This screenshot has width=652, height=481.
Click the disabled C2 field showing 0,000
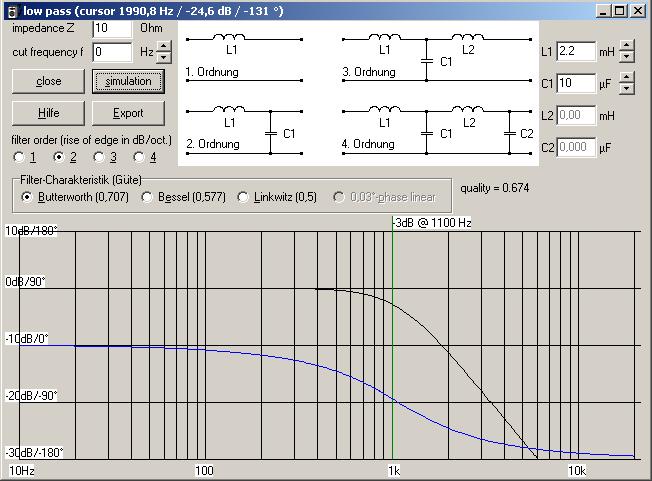point(576,147)
